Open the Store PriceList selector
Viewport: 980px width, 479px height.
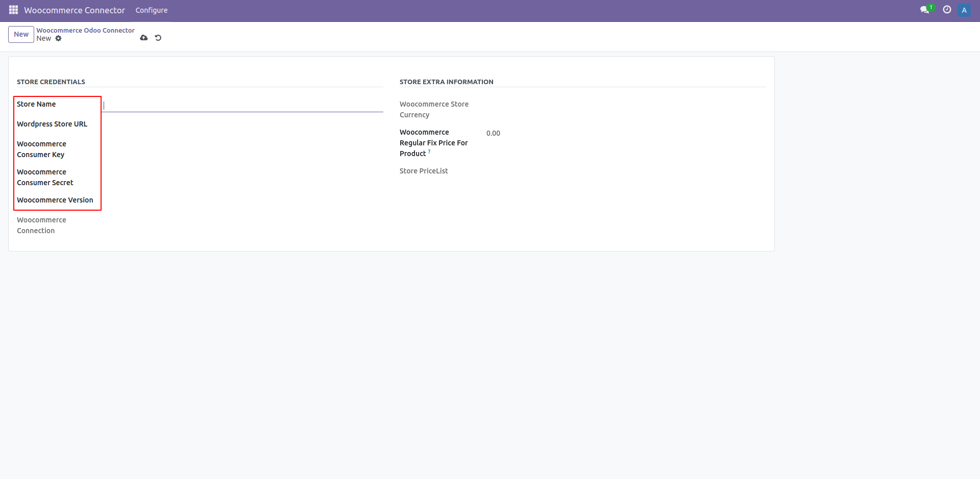coord(561,171)
